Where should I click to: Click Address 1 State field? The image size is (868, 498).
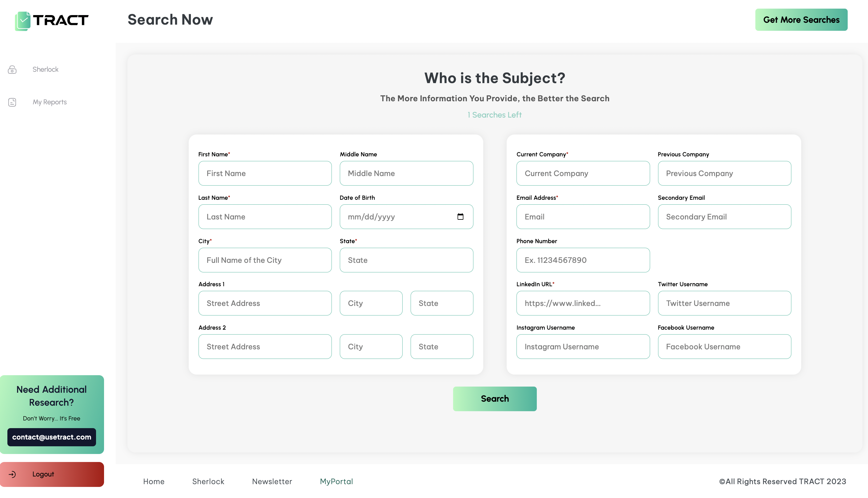tap(441, 303)
